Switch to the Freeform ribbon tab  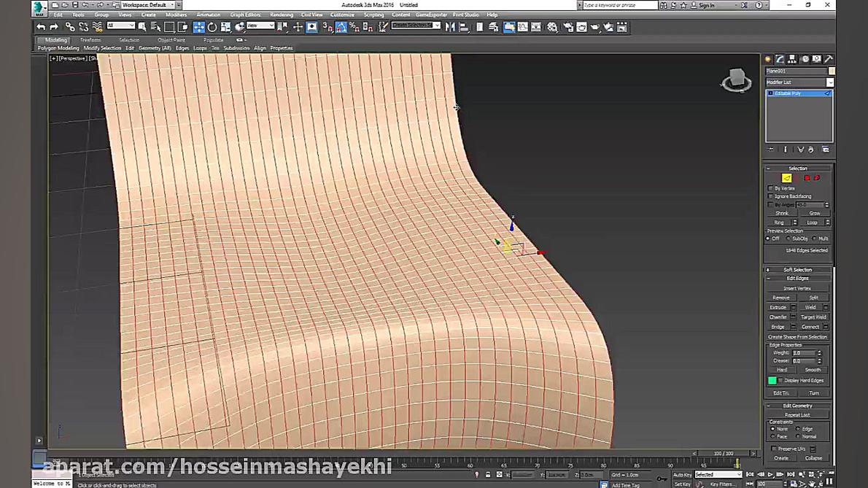(x=90, y=40)
